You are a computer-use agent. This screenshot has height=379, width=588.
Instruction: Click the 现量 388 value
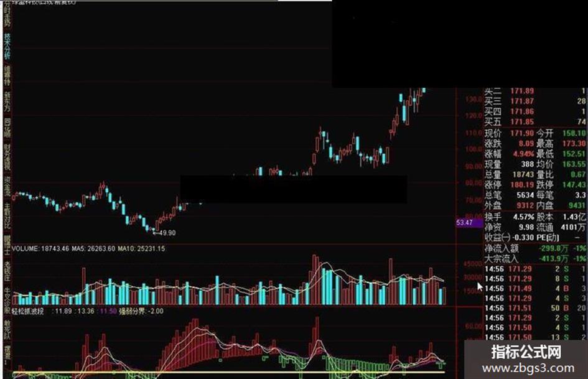pyautogui.click(x=527, y=164)
